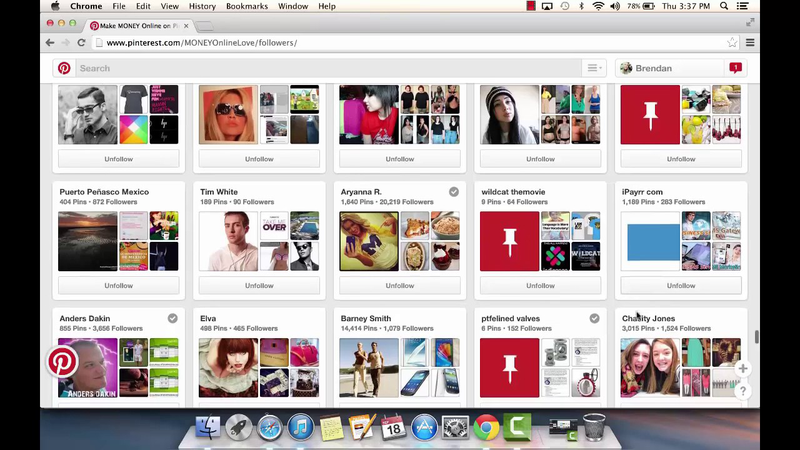Unfollow Tim White
This screenshot has height=450, width=800.
point(259,285)
